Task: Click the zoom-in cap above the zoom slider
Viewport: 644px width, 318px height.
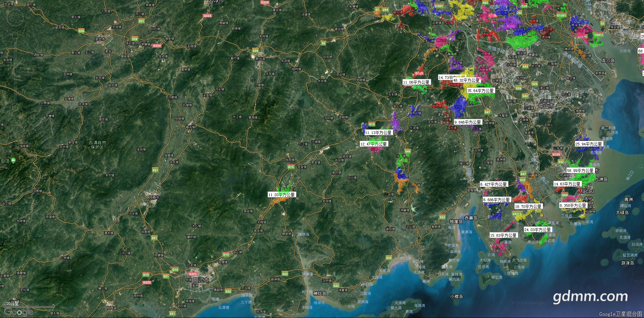Action: point(15,35)
